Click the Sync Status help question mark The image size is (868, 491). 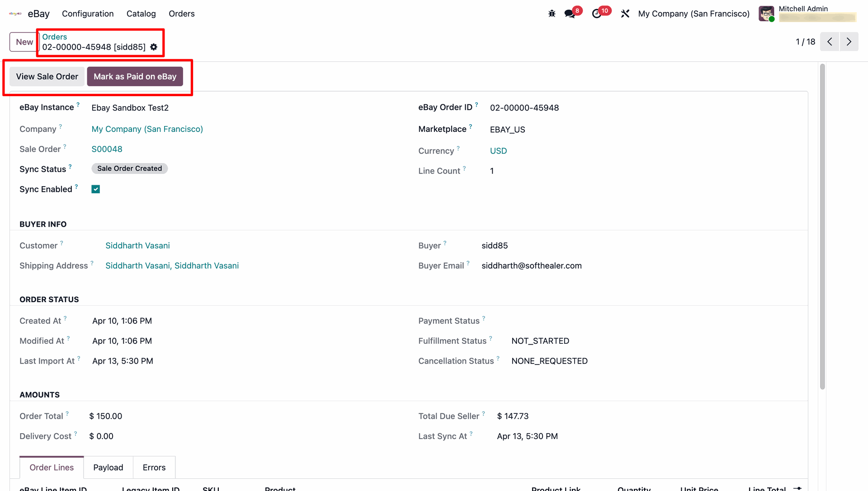click(70, 166)
